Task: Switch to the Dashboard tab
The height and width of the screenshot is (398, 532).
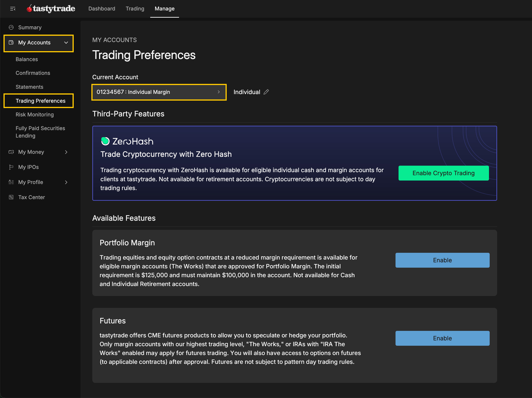Action: coord(102,9)
